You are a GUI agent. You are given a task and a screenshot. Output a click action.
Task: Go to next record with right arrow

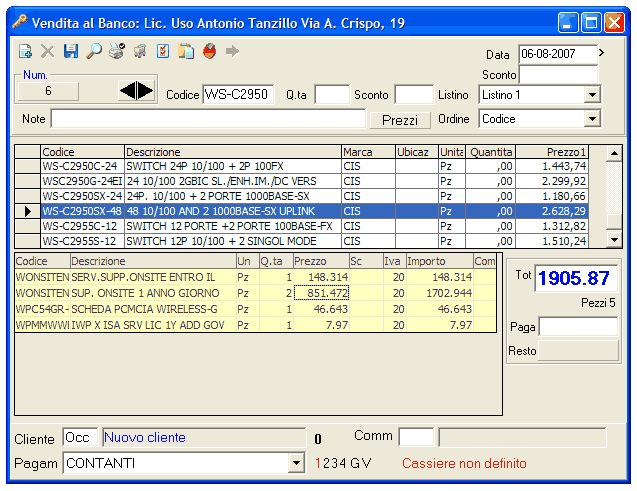(145, 90)
